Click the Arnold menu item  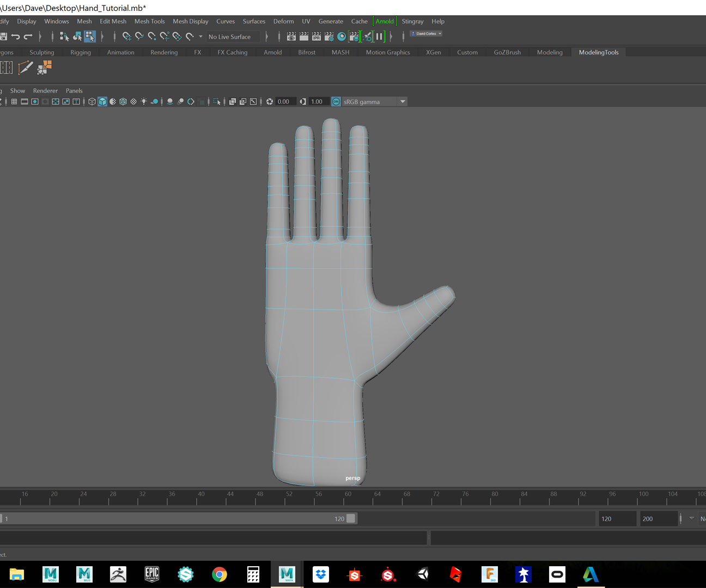click(385, 21)
